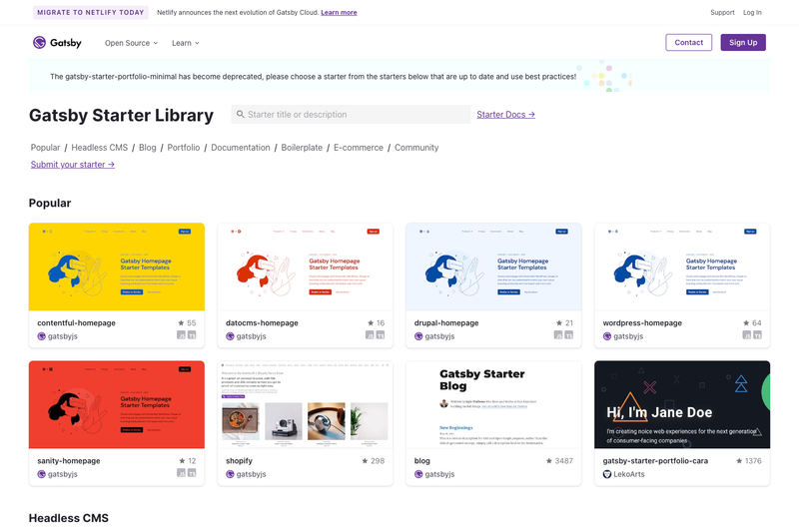Click the TS badge on the drupal-homepage card

[568, 335]
